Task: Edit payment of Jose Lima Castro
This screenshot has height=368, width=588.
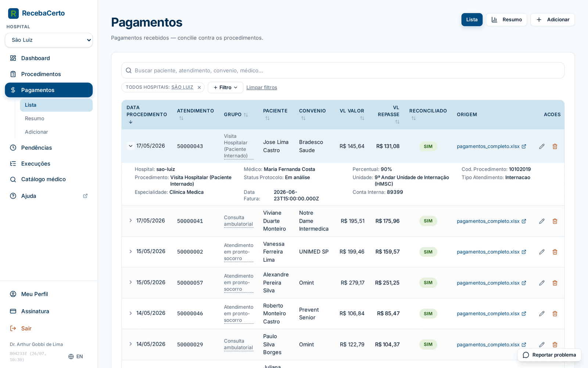Action: pyautogui.click(x=542, y=146)
